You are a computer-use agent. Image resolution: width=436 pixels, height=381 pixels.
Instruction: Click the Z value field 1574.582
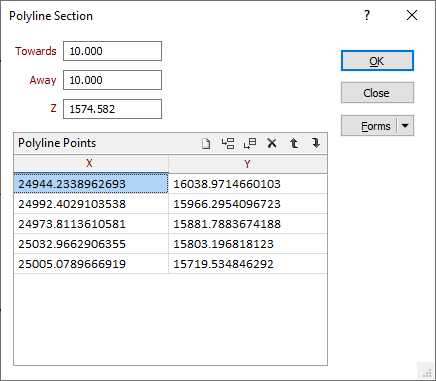tap(113, 109)
